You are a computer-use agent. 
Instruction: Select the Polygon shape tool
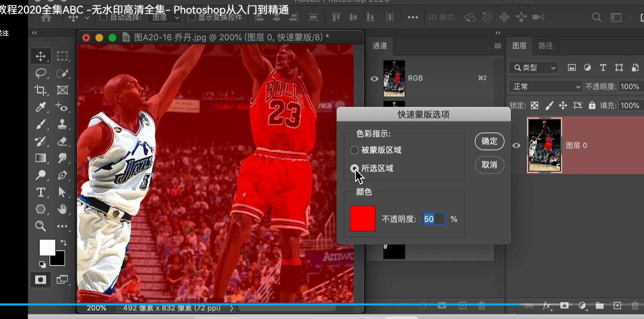(x=40, y=209)
